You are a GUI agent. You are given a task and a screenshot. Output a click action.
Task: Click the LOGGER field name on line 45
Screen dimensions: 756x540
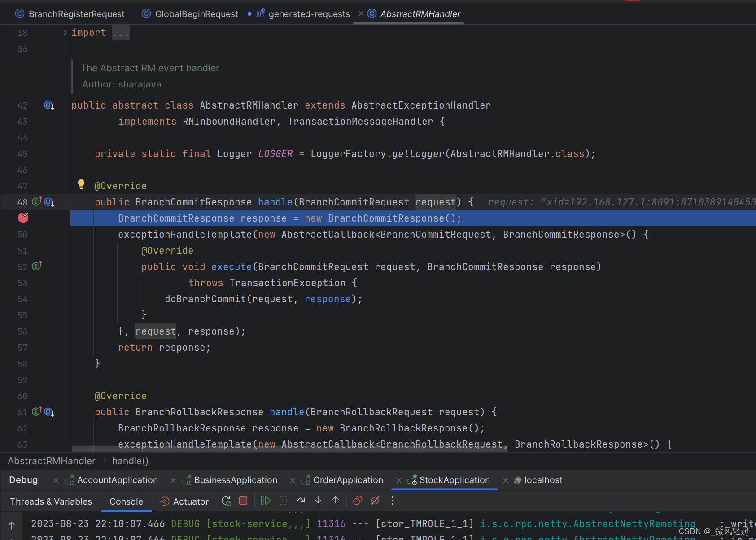pyautogui.click(x=275, y=154)
